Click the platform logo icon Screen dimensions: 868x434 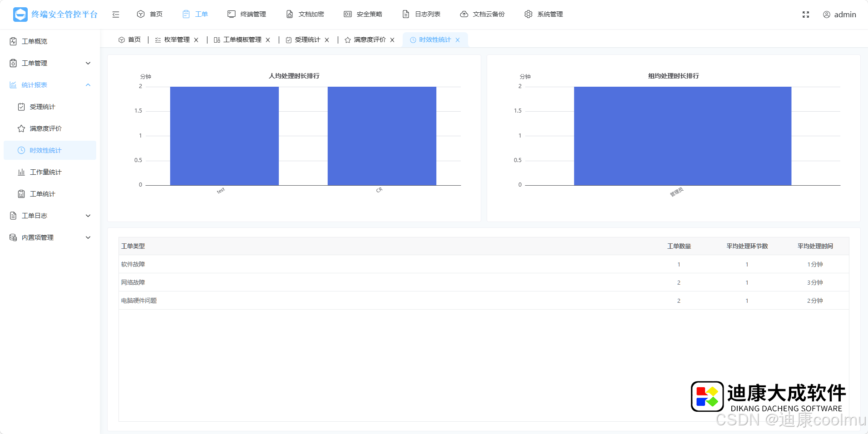tap(20, 15)
